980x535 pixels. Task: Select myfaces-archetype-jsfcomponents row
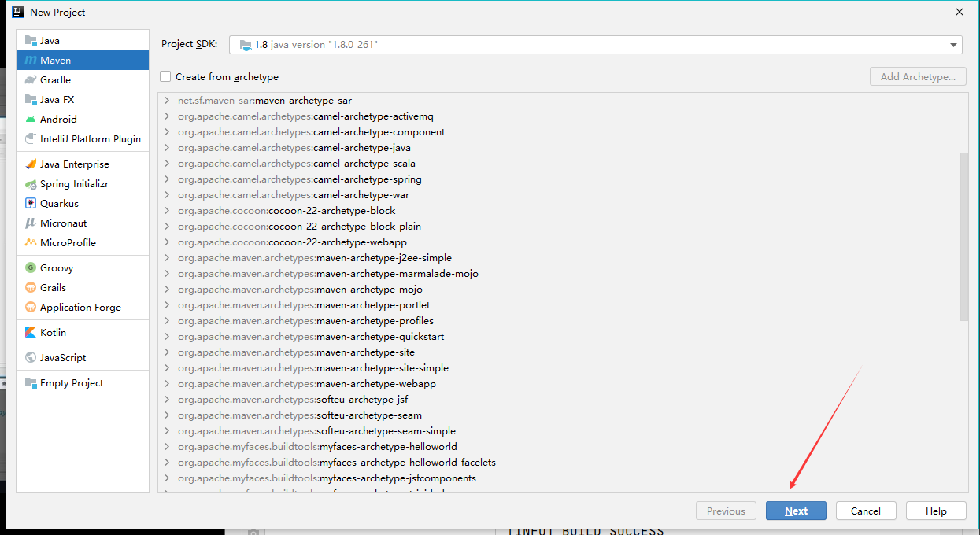[x=558, y=478]
